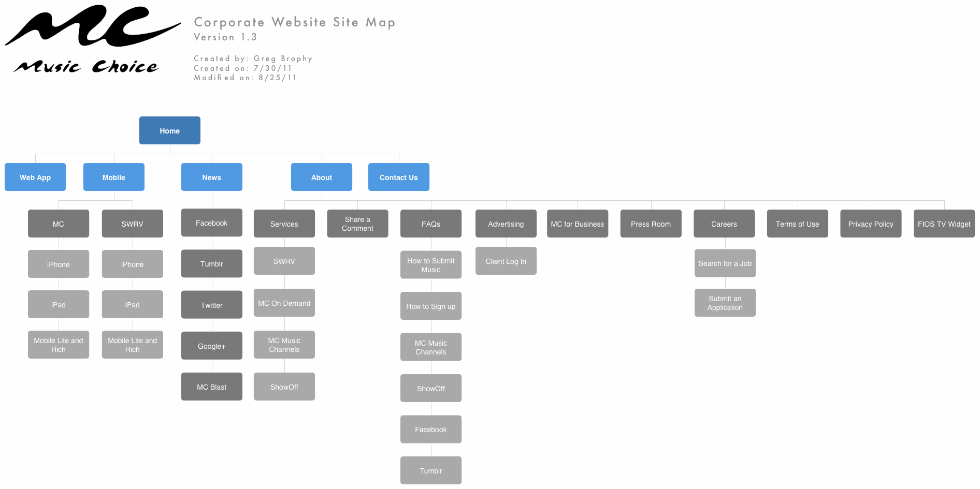The width and height of the screenshot is (980, 489).
Task: Click the "Version 1.3" text
Action: pyautogui.click(x=225, y=37)
